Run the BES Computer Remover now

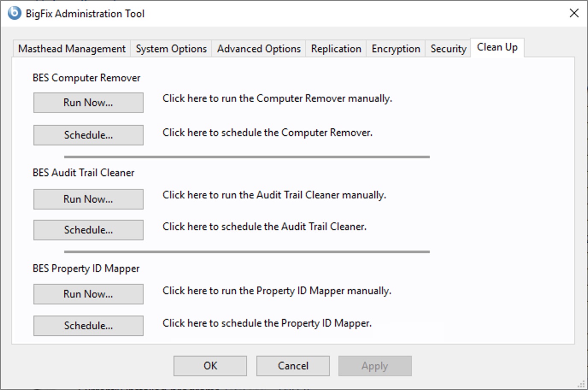[88, 103]
